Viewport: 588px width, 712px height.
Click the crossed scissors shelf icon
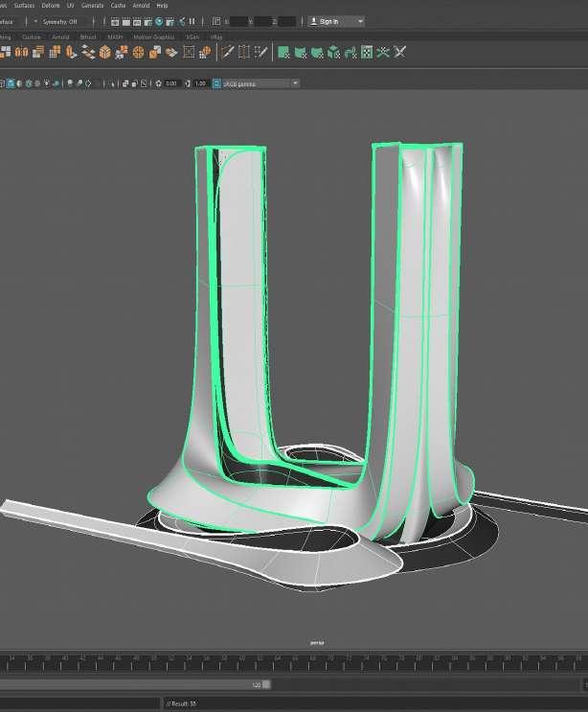pos(399,52)
